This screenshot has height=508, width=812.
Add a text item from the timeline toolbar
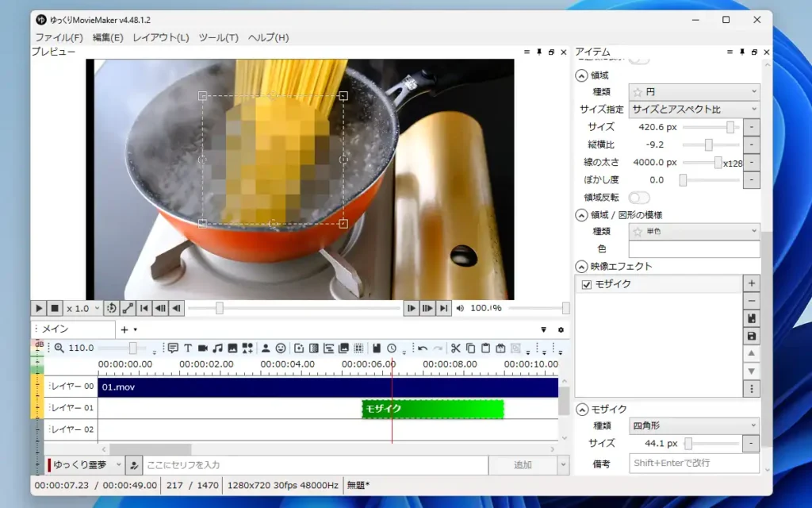tap(190, 348)
